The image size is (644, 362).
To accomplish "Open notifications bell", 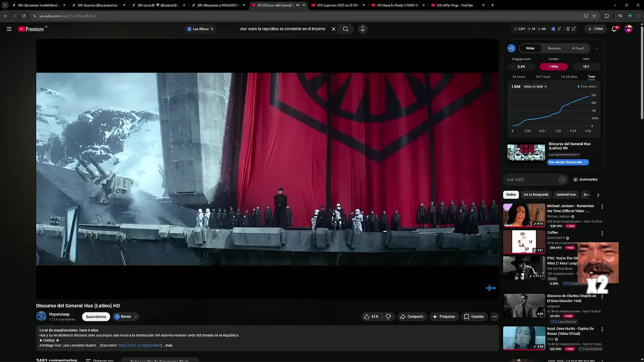I will click(x=614, y=29).
